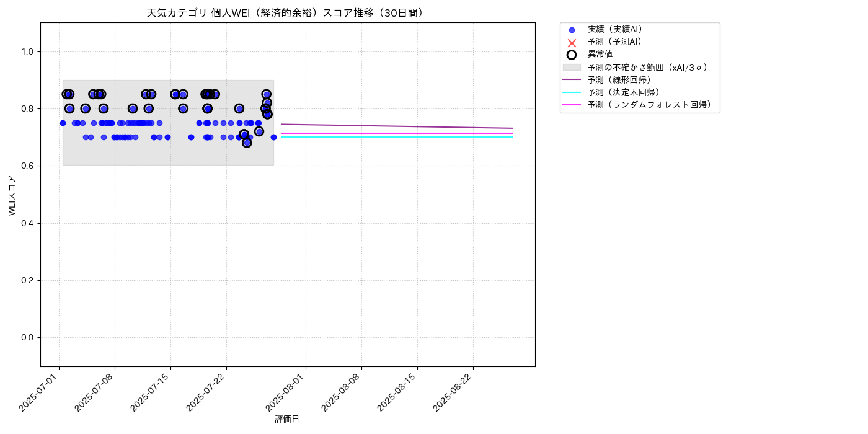The height and width of the screenshot is (434, 868).
Task: Click the last blue data point at 0.70
Action: point(273,137)
